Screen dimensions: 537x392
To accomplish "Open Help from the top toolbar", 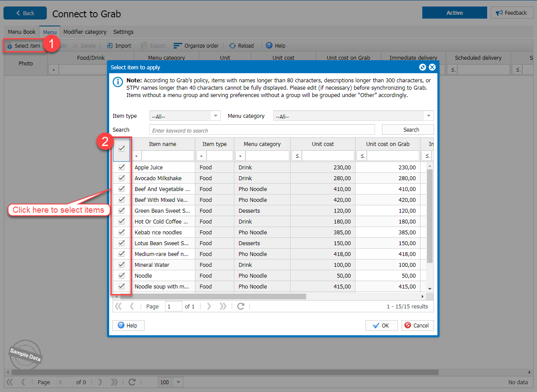I will tap(269, 45).
